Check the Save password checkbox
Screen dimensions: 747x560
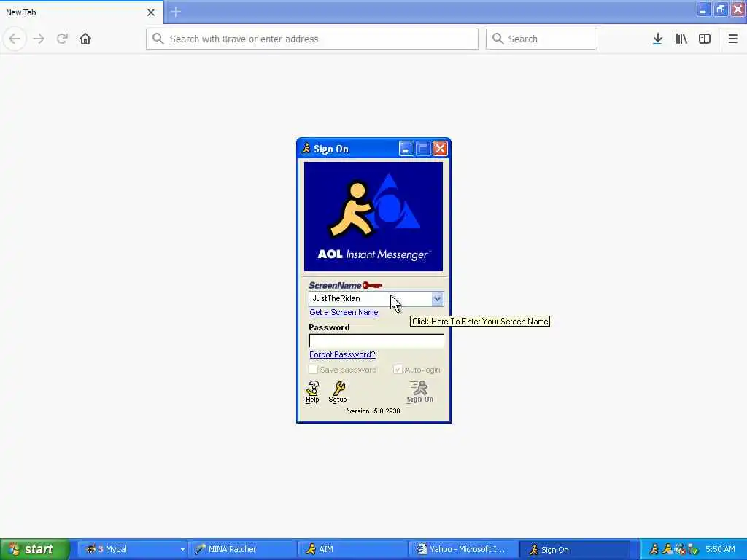point(313,370)
